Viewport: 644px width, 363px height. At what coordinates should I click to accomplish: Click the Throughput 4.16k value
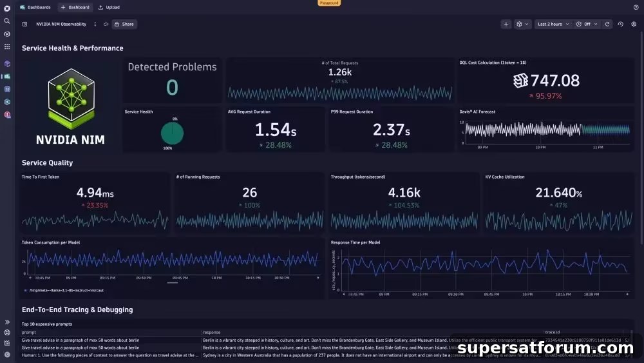(404, 192)
